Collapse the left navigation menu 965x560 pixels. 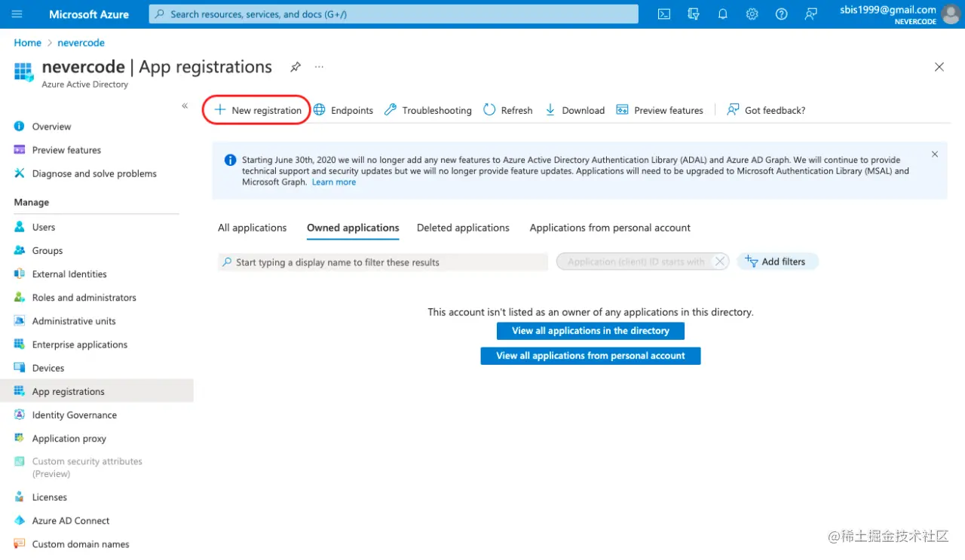pyautogui.click(x=185, y=106)
